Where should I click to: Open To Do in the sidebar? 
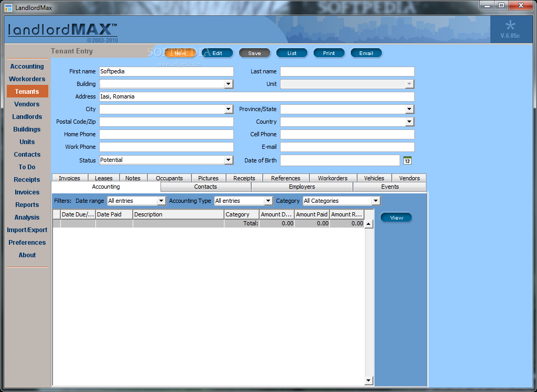point(27,167)
